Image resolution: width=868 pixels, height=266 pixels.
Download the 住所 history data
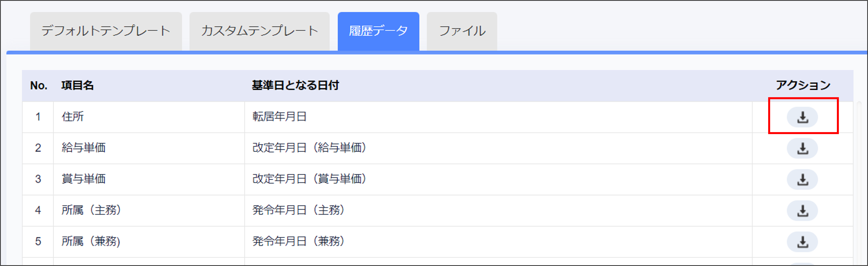(802, 117)
